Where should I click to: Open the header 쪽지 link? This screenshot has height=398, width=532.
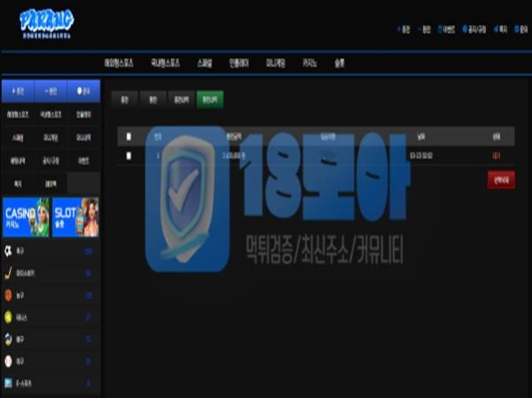point(501,30)
